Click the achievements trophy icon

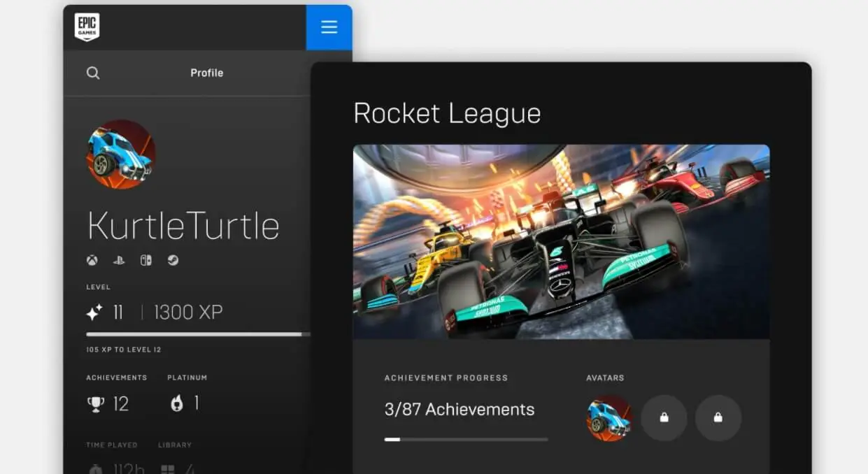coord(95,404)
